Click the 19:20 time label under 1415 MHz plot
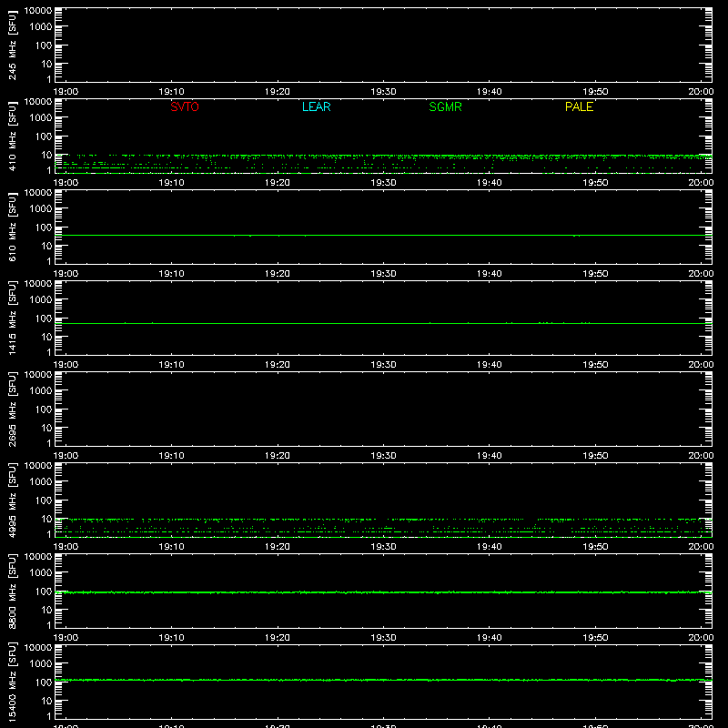This screenshot has height=728, width=728. pyautogui.click(x=278, y=365)
